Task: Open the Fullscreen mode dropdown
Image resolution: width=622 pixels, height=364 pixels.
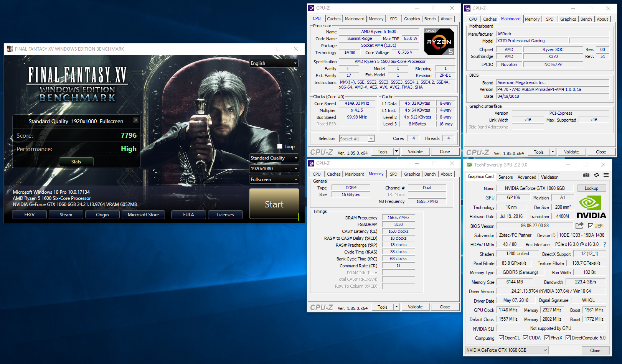Action: [x=274, y=179]
